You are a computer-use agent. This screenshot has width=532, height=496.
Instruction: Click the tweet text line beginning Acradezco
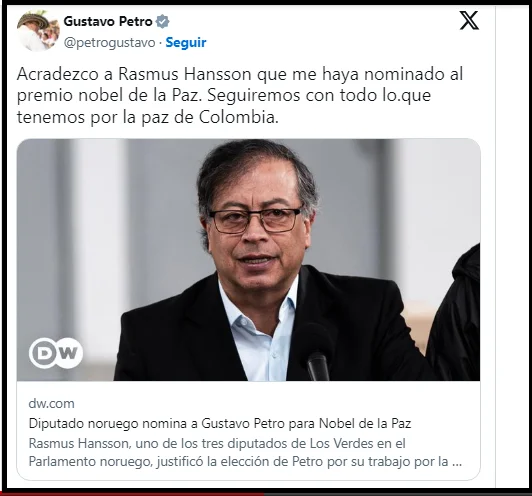pos(240,74)
